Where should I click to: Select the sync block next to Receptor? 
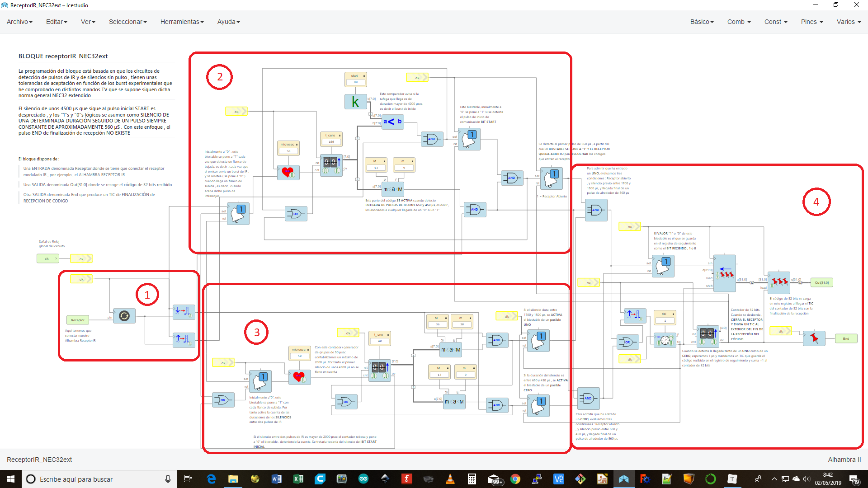click(124, 316)
